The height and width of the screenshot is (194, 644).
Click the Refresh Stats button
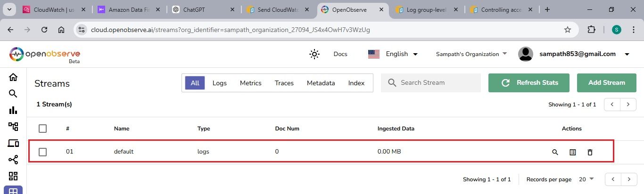(529, 83)
